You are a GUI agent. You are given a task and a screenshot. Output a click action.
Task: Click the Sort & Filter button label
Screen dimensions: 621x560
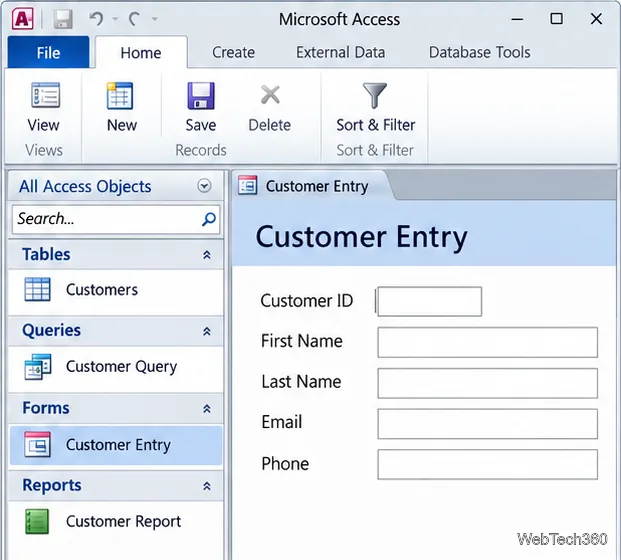[375, 125]
